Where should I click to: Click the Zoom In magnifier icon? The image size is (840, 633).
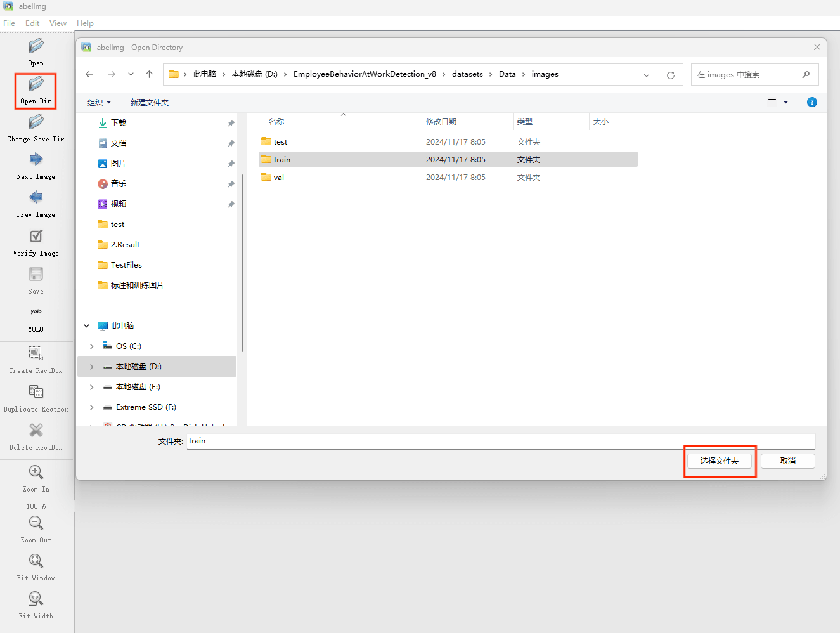point(36,473)
